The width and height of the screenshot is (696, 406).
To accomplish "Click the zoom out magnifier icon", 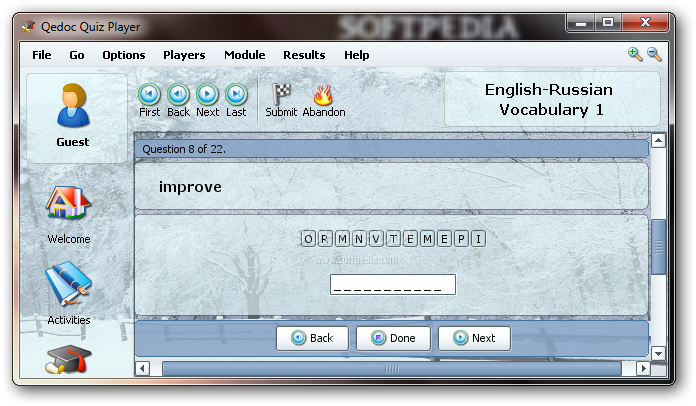I will tap(654, 54).
